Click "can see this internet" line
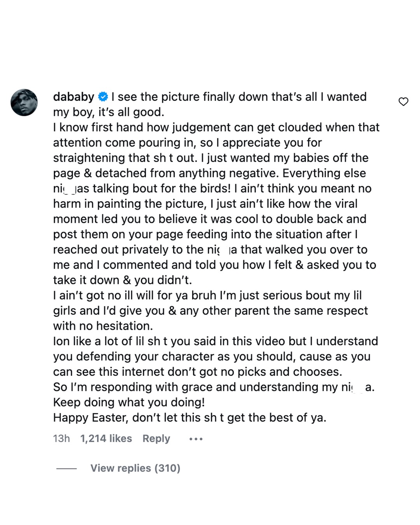This screenshot has height=525, width=420. point(197,372)
